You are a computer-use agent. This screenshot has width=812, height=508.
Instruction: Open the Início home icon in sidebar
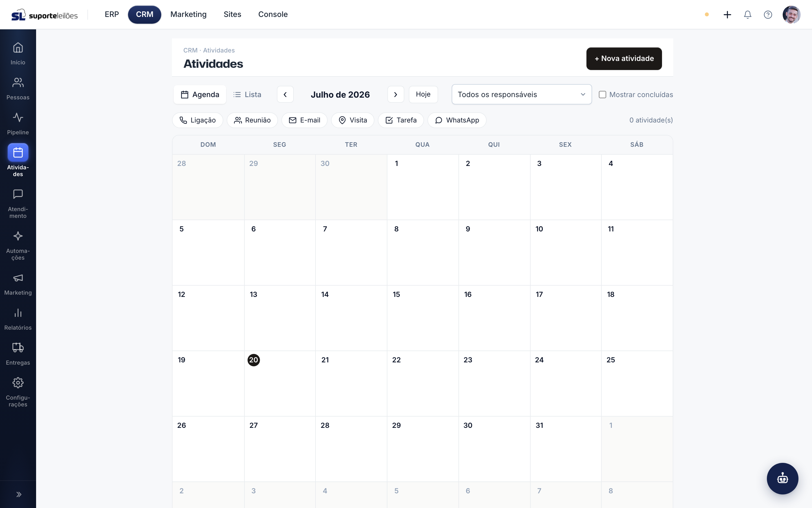pyautogui.click(x=18, y=48)
